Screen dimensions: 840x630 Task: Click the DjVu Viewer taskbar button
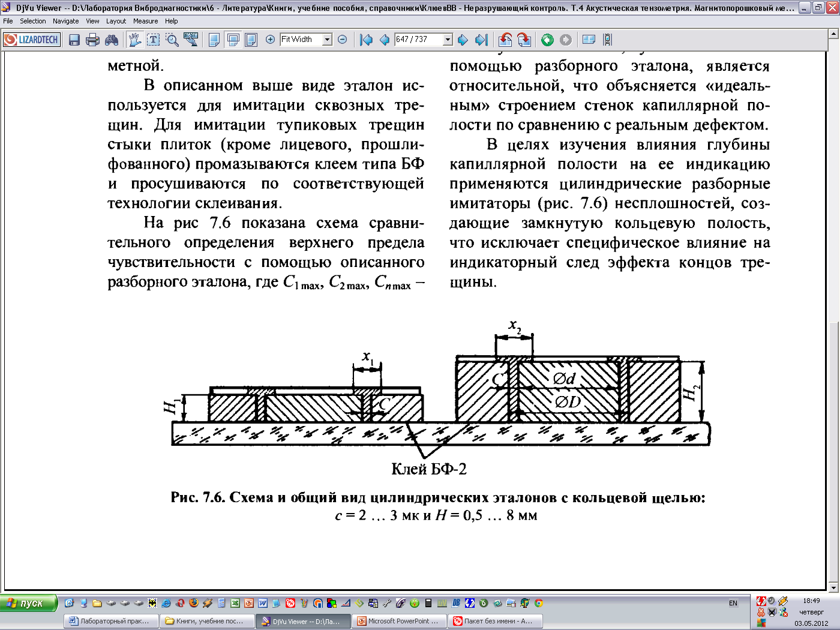tap(303, 621)
